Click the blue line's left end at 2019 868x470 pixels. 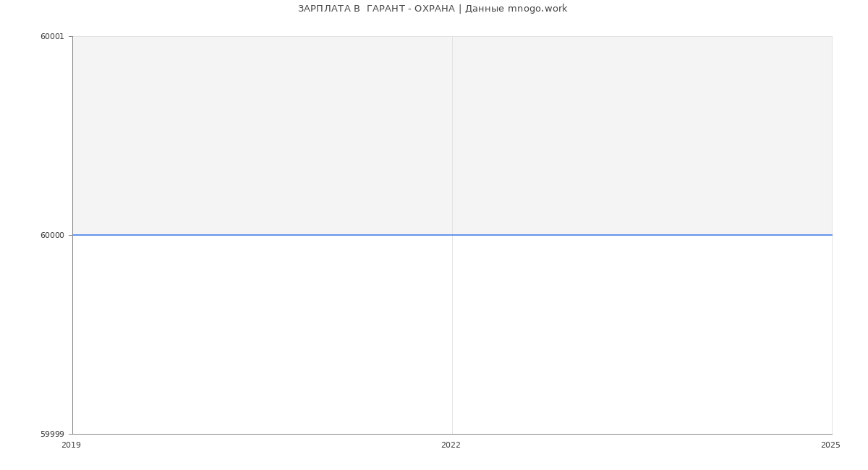[x=74, y=235]
